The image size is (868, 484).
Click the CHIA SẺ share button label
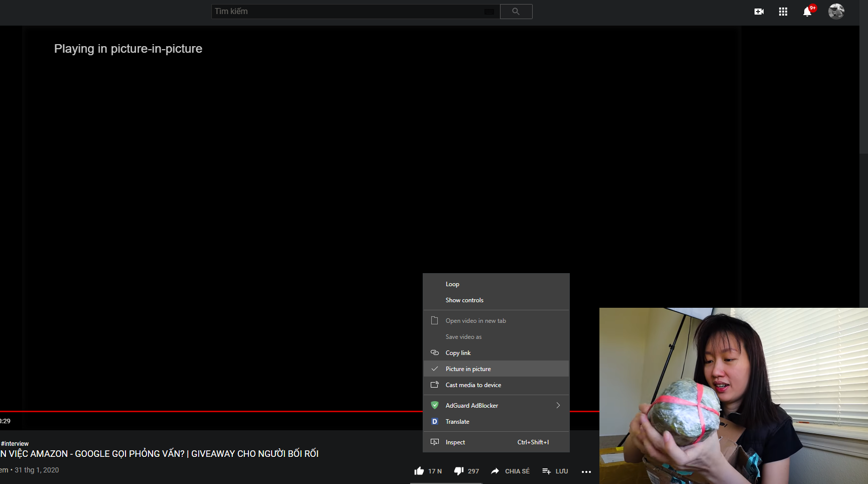(517, 471)
